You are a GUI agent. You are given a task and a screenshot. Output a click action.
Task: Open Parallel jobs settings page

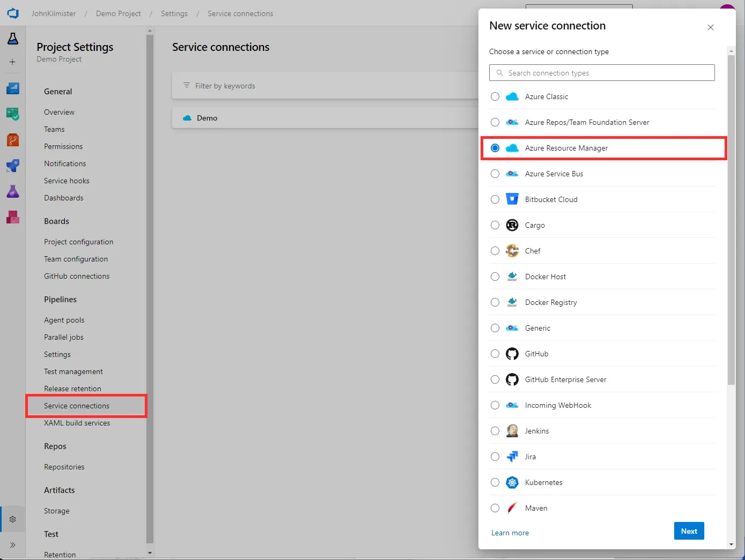(64, 337)
